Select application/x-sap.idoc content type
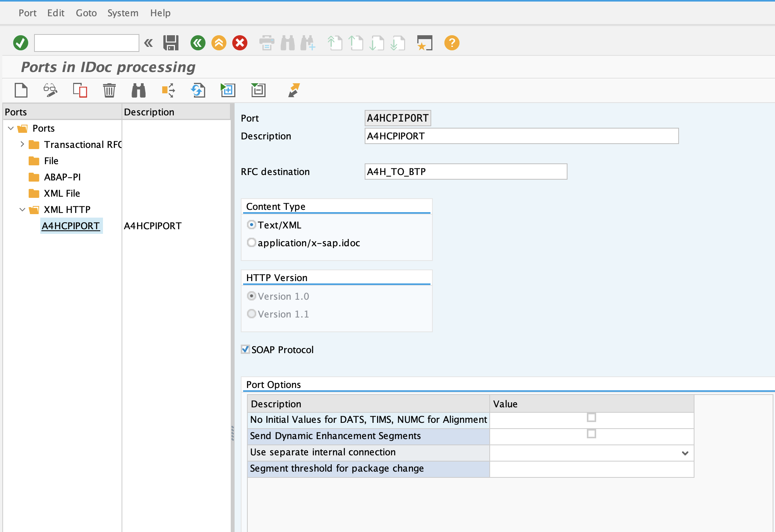 [252, 242]
